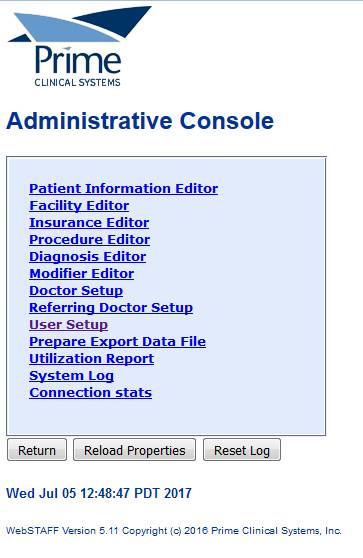Open the System Log link
This screenshot has height=558, width=363.
pos(72,376)
